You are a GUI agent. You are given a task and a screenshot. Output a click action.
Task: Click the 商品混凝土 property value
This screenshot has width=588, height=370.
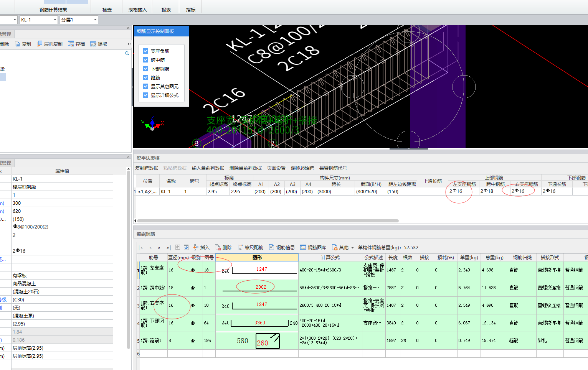pyautogui.click(x=62, y=284)
